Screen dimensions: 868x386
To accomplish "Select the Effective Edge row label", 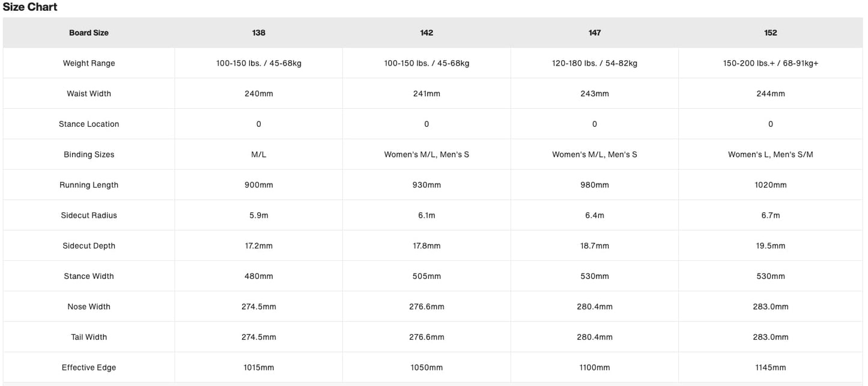I will [89, 367].
